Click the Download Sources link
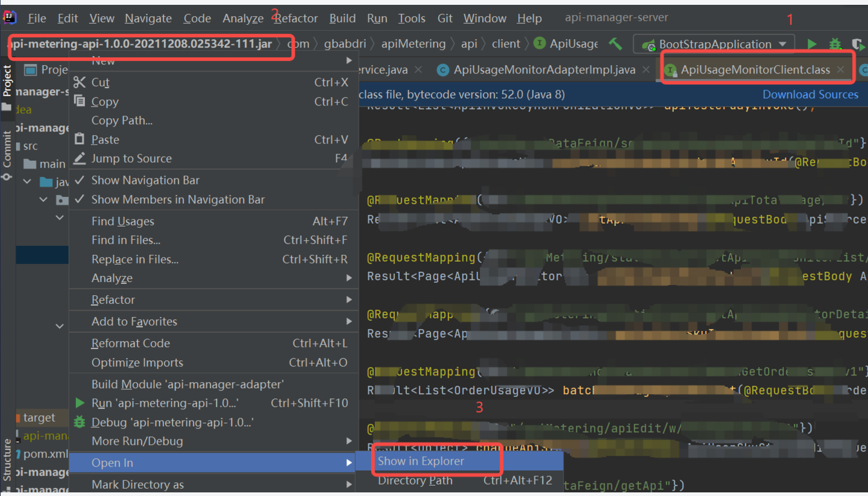This screenshot has height=496, width=868. tap(810, 94)
